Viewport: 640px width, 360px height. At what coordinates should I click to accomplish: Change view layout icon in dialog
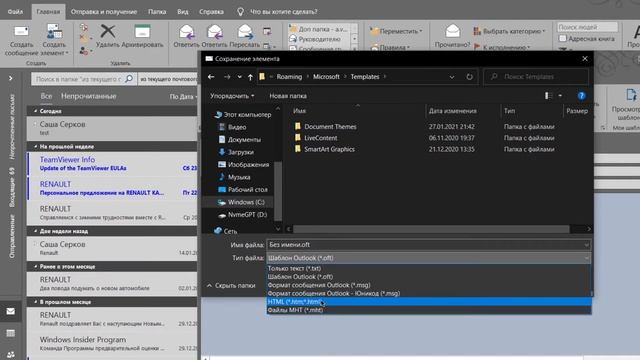click(548, 96)
